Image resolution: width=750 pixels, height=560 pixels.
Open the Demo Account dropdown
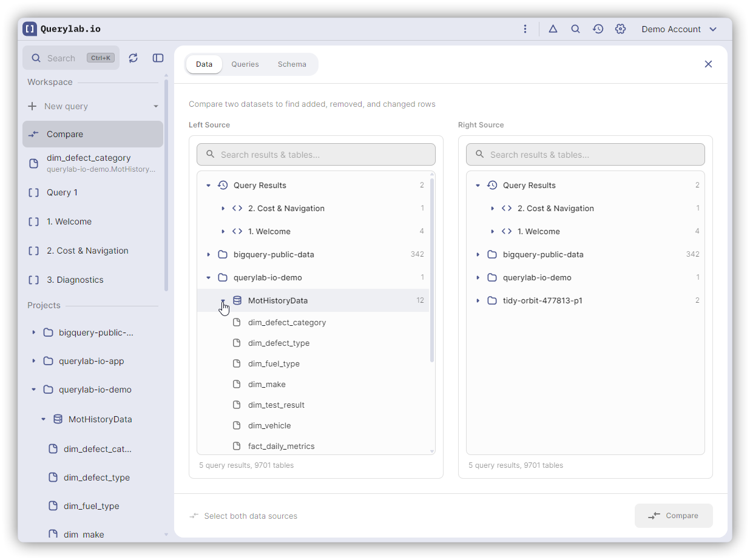point(679,29)
